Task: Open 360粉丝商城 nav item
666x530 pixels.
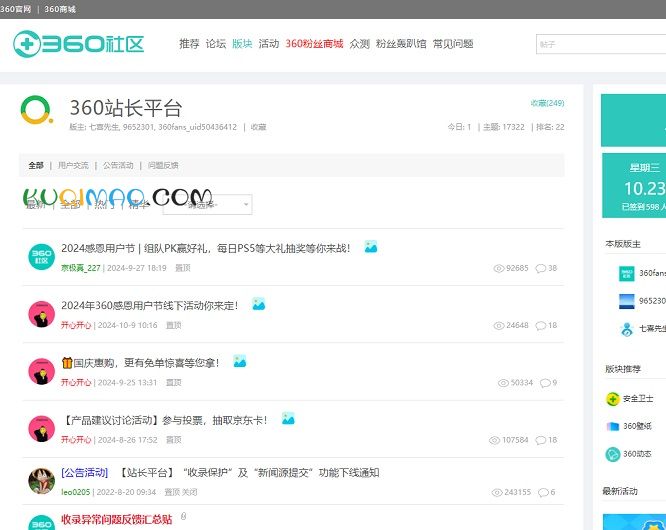Action: 314,44
